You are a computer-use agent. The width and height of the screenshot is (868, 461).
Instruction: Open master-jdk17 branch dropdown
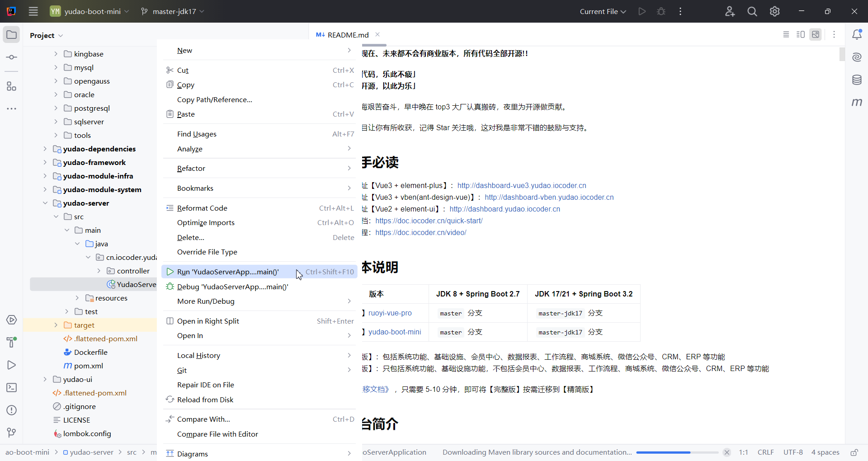[173, 11]
